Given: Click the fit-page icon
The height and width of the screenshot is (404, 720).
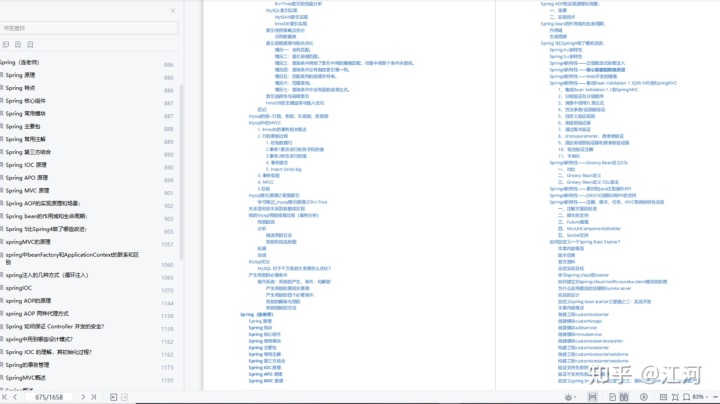Looking at the screenshot, I should (675, 397).
